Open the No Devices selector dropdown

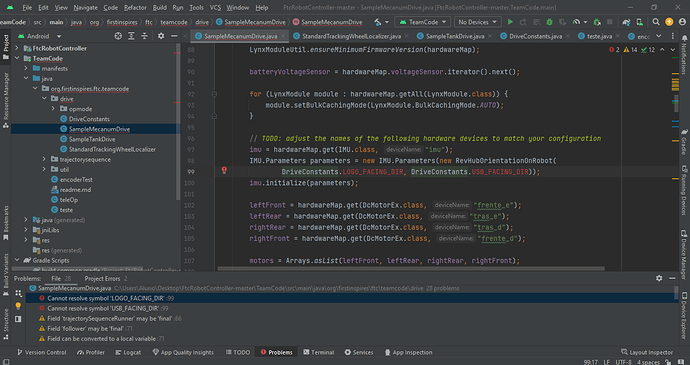[x=477, y=22]
